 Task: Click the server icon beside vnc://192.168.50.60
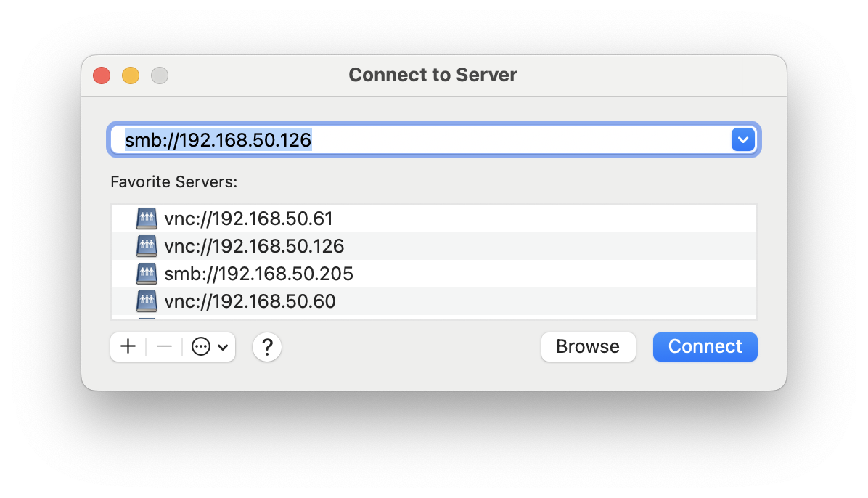(147, 301)
